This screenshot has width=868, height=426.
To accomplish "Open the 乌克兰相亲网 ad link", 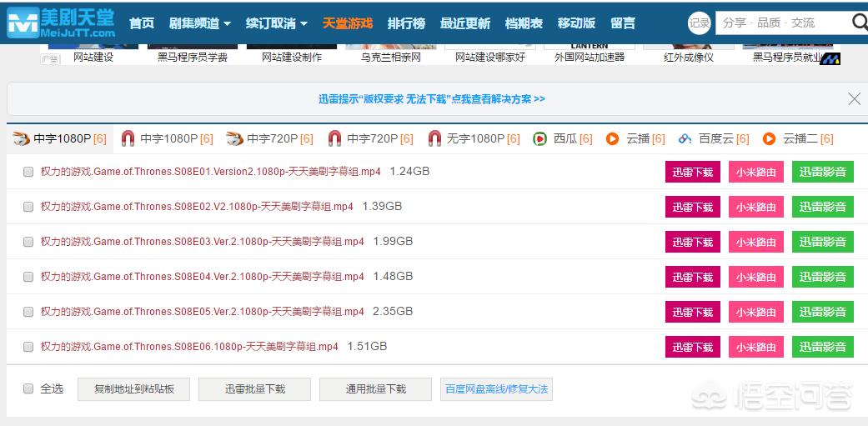I will pyautogui.click(x=391, y=58).
